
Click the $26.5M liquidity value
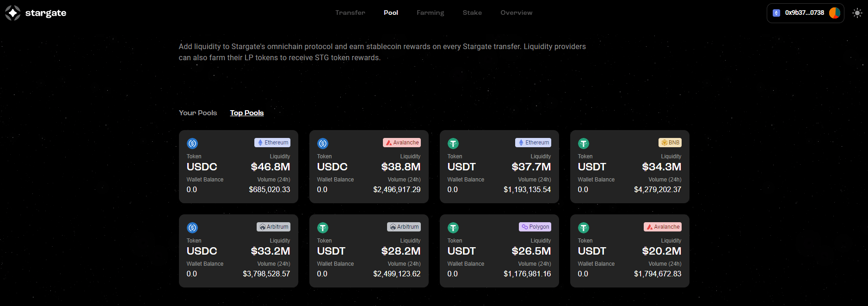531,251
